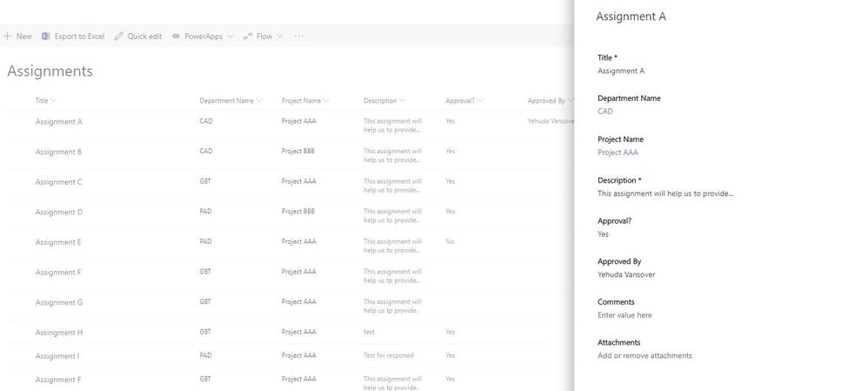This screenshot has height=391, width=868.
Task: Open the more options ellipsis menu
Action: coord(299,36)
